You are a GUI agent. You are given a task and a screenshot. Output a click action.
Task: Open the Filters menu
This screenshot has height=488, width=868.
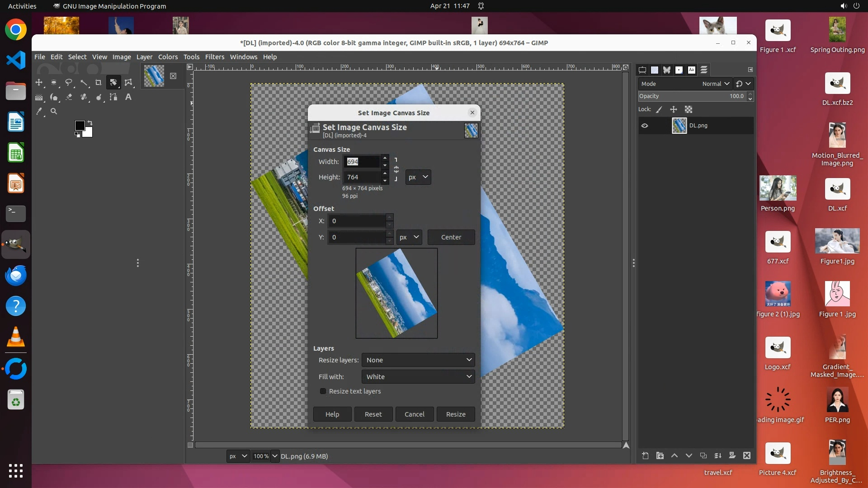214,57
